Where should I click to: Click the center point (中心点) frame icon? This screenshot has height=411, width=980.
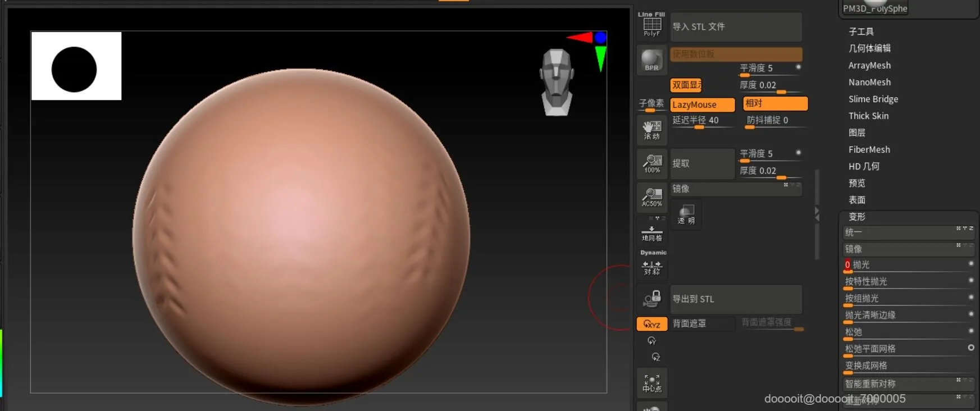651,383
